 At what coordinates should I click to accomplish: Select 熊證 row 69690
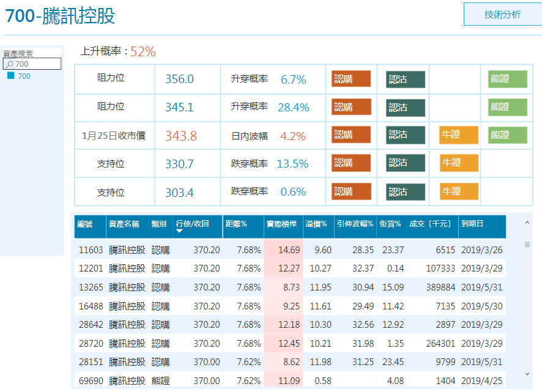(x=290, y=380)
